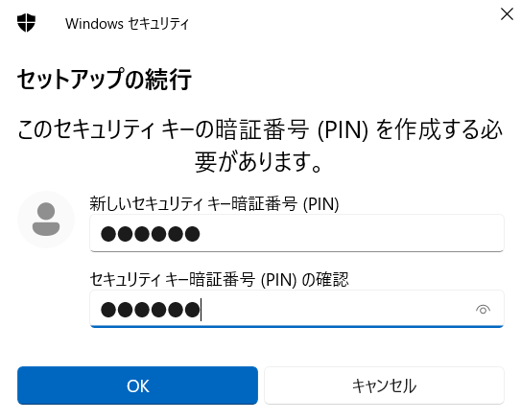Click the blue focus underline of confirmation field
Screen dimensions: 521x420
coord(296,327)
